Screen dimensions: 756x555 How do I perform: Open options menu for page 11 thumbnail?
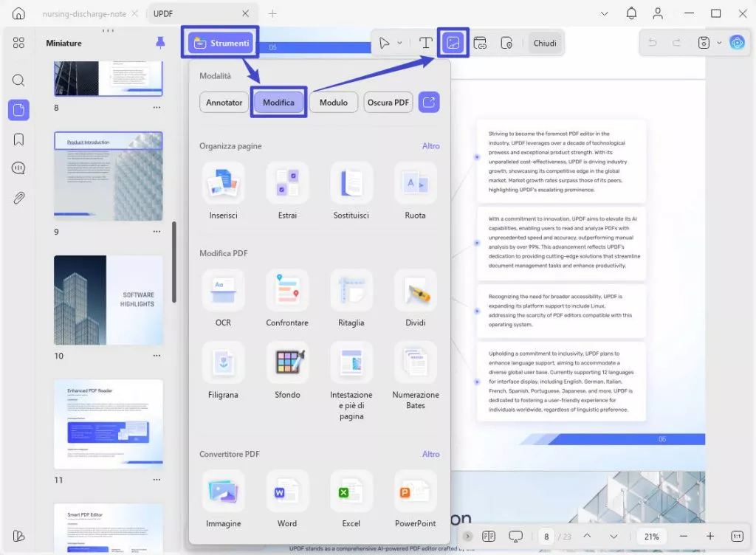click(x=157, y=480)
